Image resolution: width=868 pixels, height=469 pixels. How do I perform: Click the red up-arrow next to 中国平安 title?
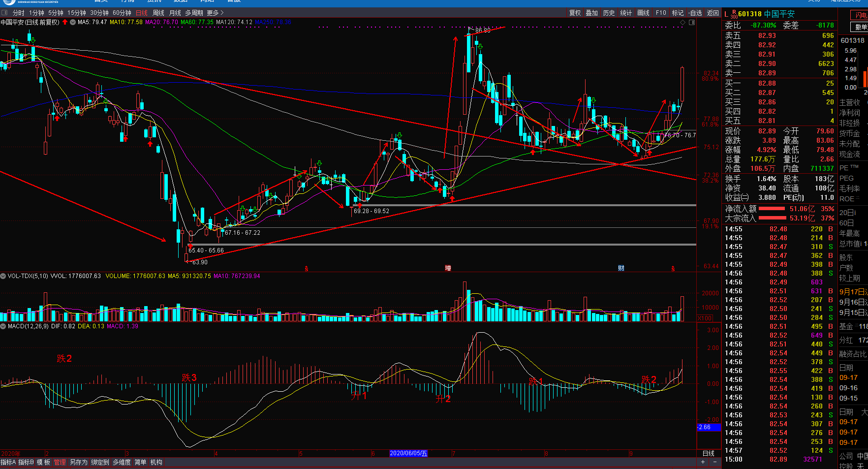click(65, 22)
